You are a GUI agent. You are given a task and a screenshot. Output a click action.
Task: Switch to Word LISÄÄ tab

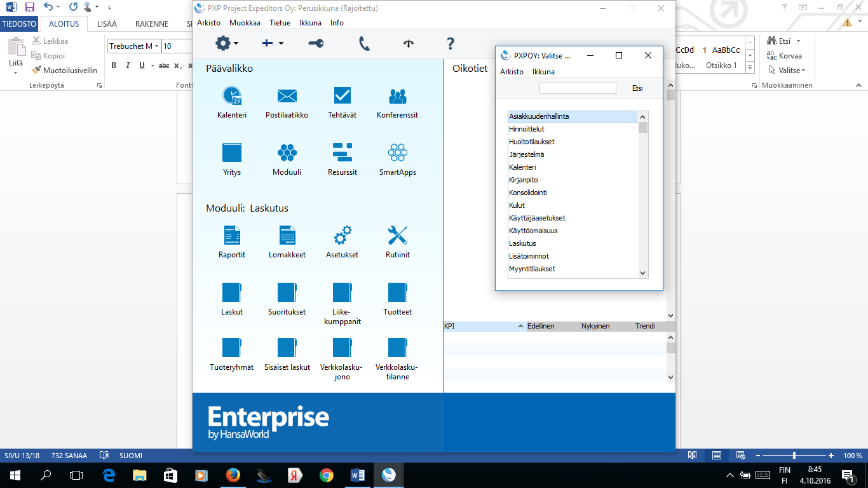click(x=107, y=24)
